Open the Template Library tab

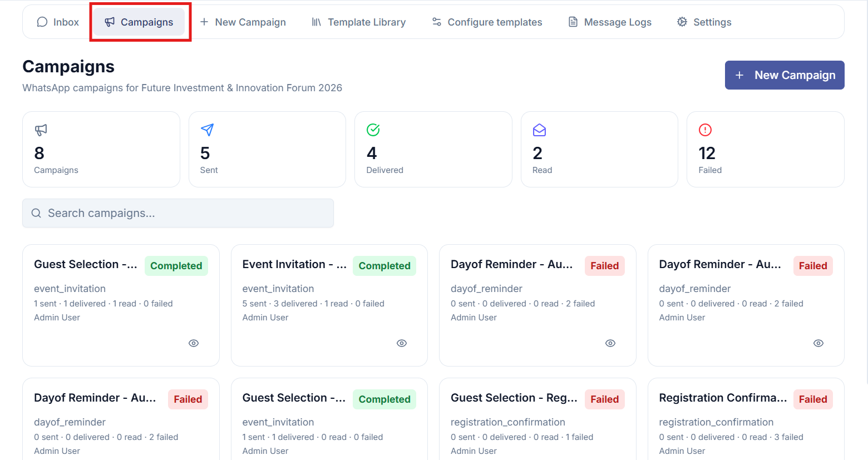(358, 22)
